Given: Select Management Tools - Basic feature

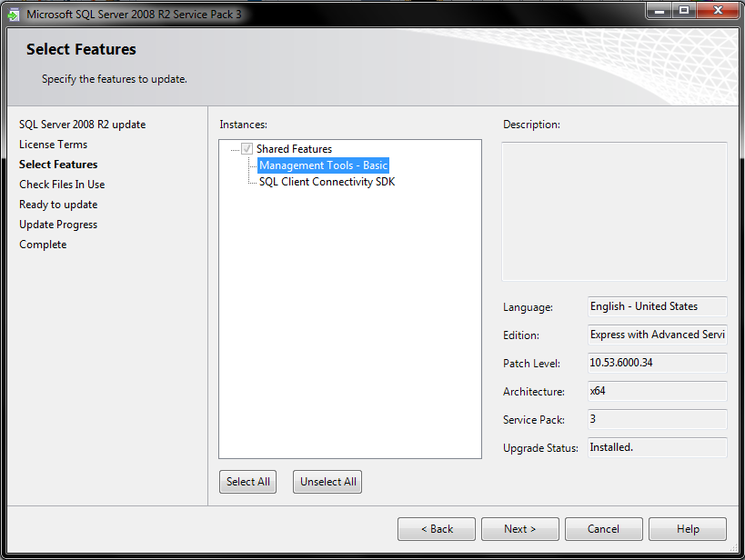Looking at the screenshot, I should pos(324,165).
